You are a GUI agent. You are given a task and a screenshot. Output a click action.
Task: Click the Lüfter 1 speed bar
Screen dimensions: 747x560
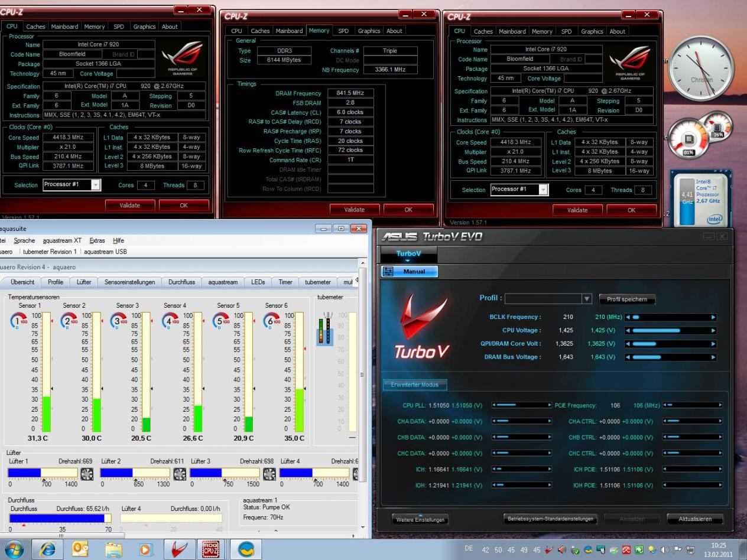[43, 473]
